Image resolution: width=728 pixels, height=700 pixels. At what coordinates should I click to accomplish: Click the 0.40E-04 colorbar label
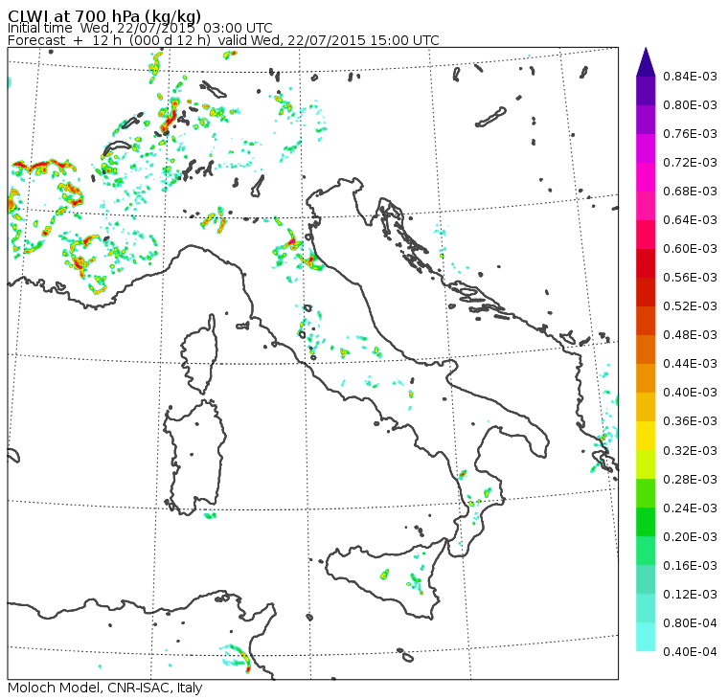pos(690,652)
